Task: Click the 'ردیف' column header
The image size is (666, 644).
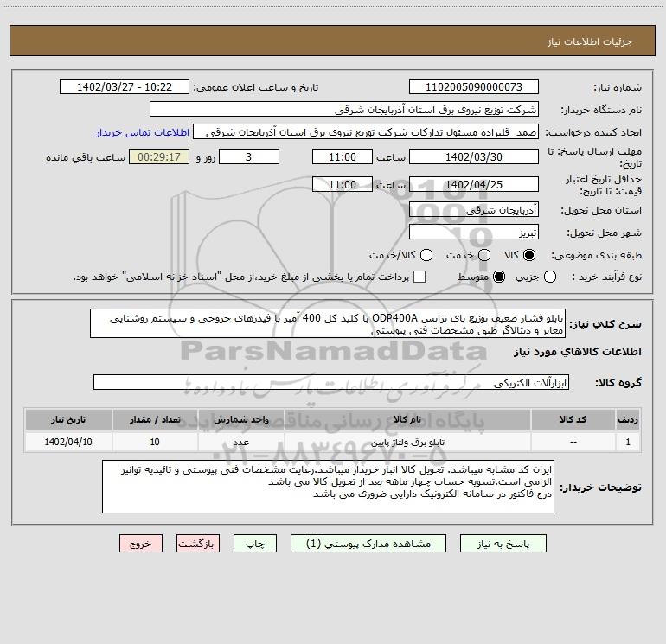Action: (628, 419)
